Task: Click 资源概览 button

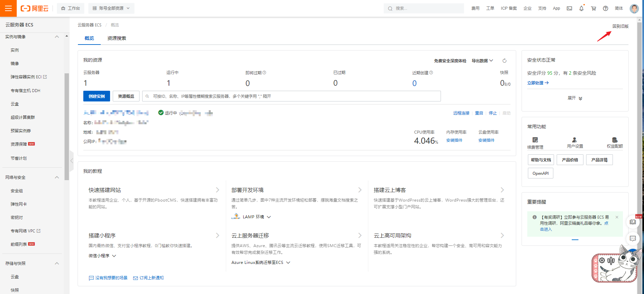Action: click(126, 96)
